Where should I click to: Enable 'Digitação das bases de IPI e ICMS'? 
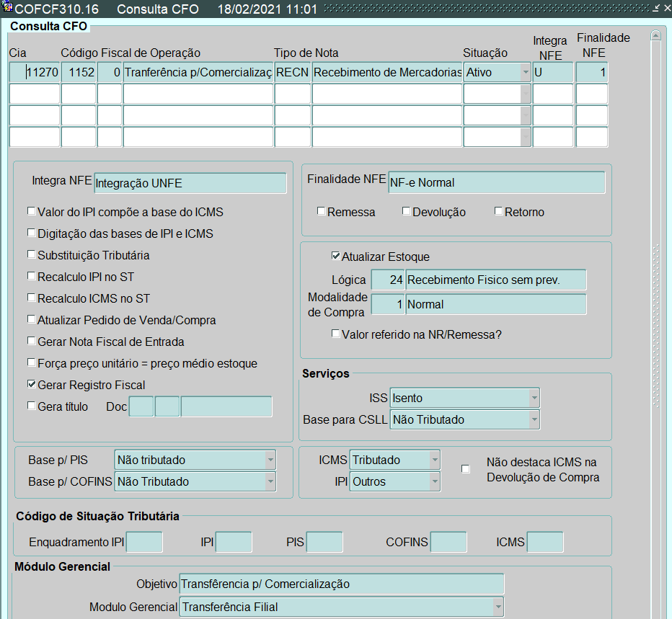[31, 233]
